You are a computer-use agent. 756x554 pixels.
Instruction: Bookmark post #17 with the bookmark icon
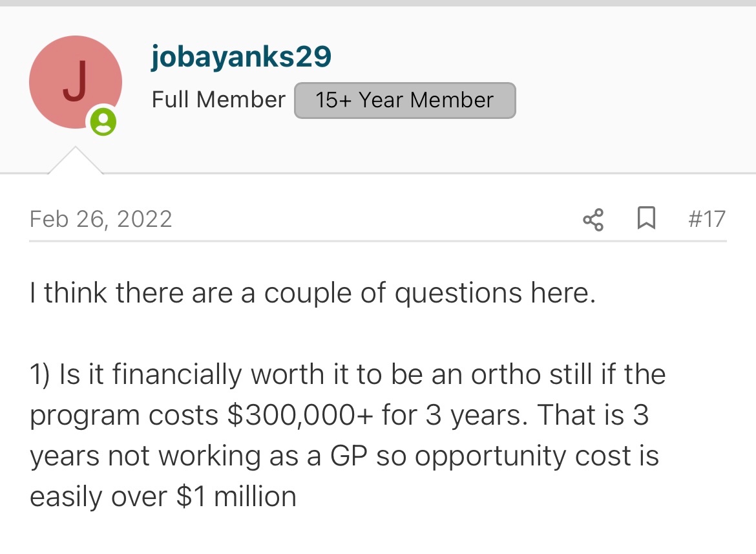coord(646,219)
